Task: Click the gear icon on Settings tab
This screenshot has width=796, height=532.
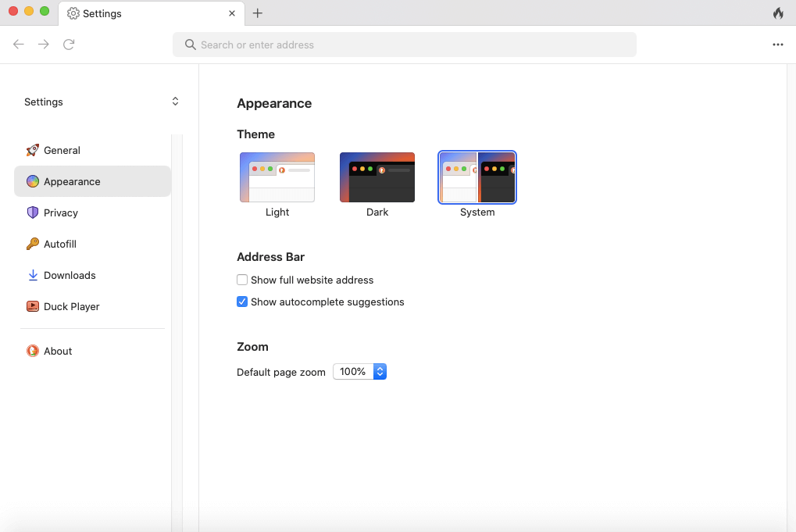Action: 73,13
